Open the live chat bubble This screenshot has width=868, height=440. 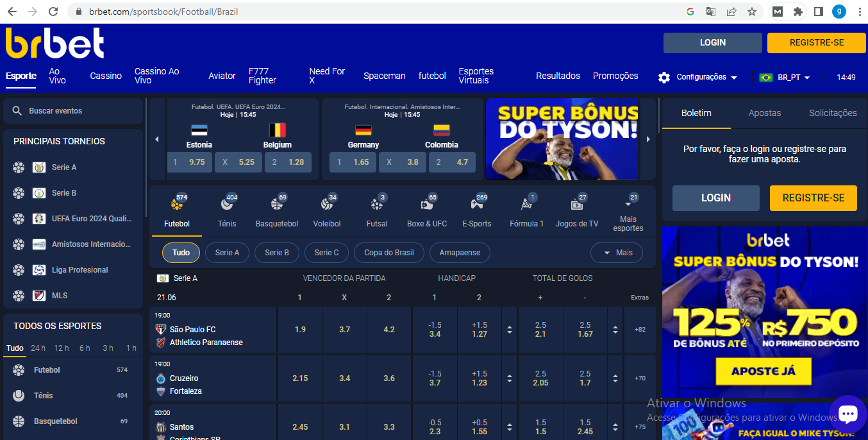click(847, 414)
